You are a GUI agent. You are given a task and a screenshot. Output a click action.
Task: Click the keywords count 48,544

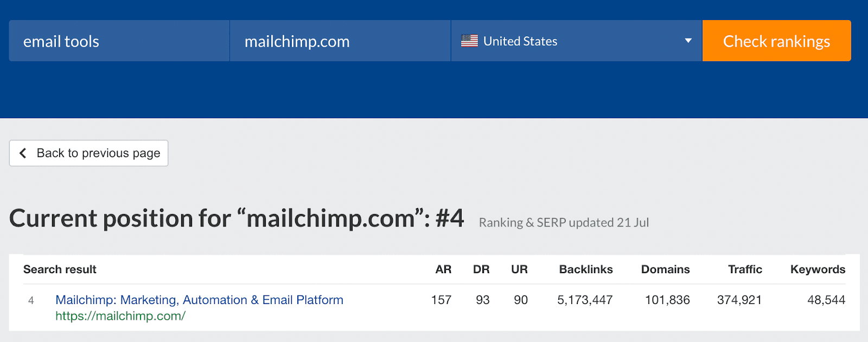[x=826, y=300]
